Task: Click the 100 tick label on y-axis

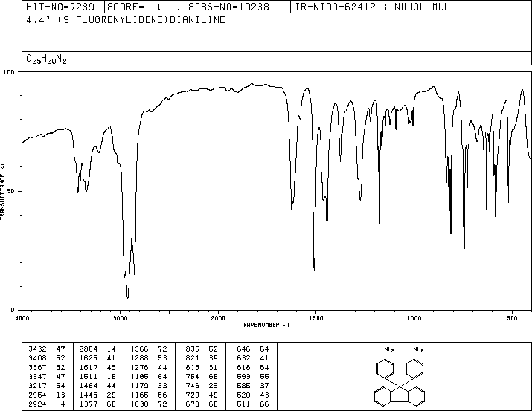Action: 9,72
